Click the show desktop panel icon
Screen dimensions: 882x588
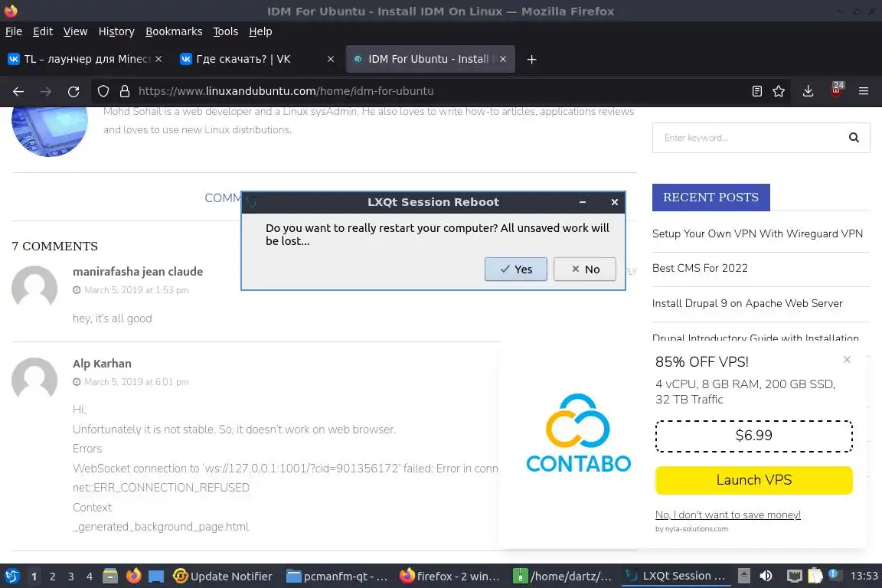[x=156, y=576]
